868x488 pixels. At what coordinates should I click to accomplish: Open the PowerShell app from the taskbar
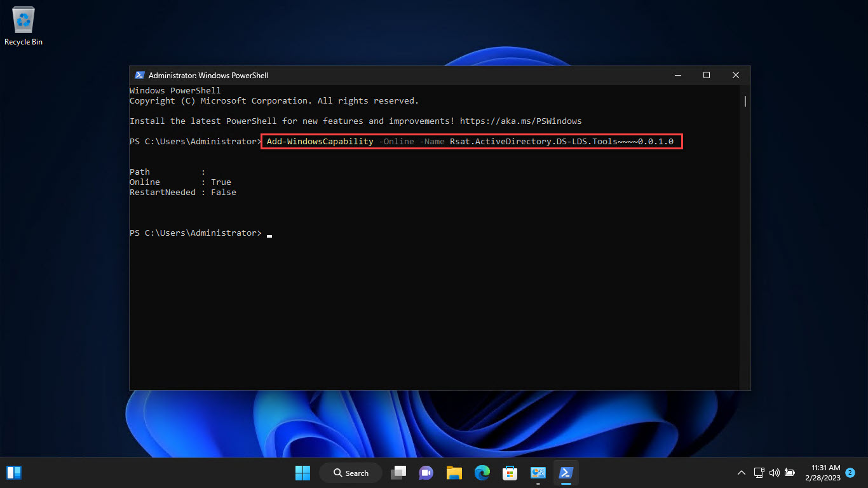pyautogui.click(x=566, y=473)
